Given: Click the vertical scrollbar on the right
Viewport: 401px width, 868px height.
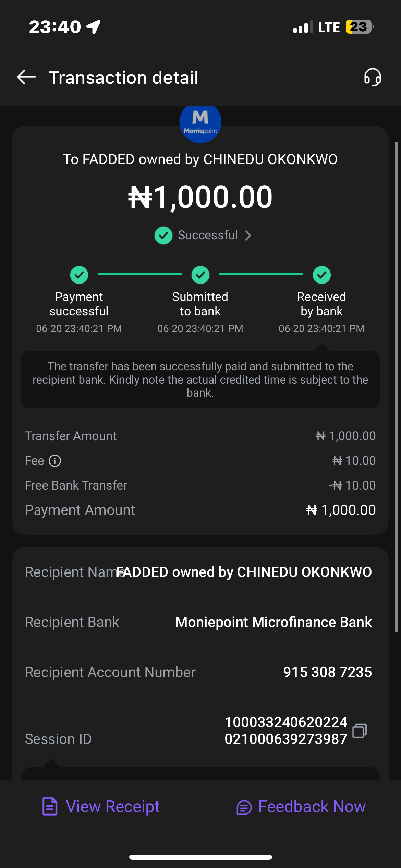Looking at the screenshot, I should pos(396,387).
